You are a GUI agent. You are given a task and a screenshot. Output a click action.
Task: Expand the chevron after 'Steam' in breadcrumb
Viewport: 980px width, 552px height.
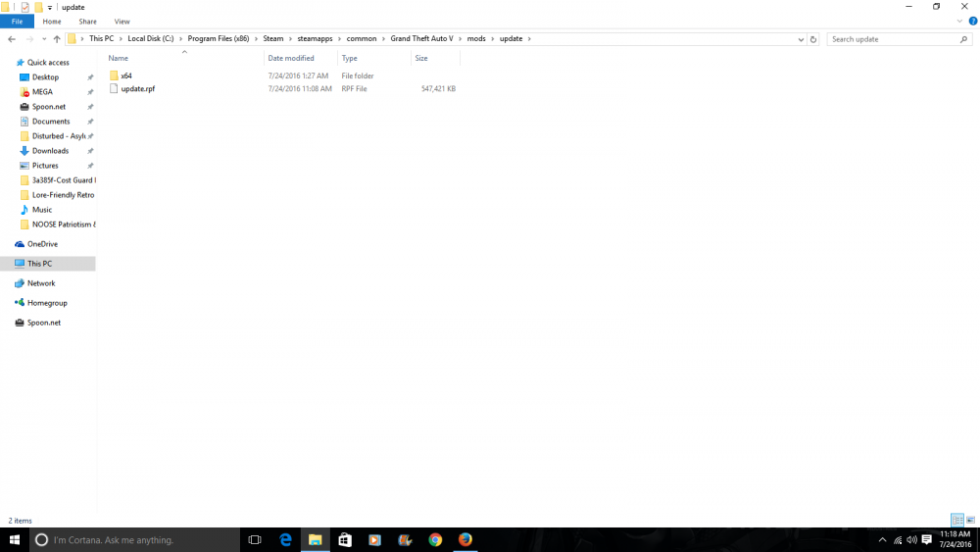point(291,39)
